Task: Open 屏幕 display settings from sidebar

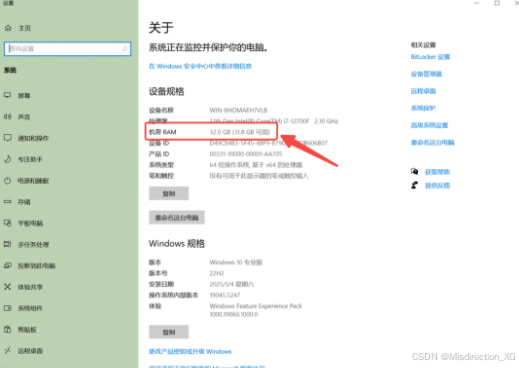Action: (x=24, y=96)
